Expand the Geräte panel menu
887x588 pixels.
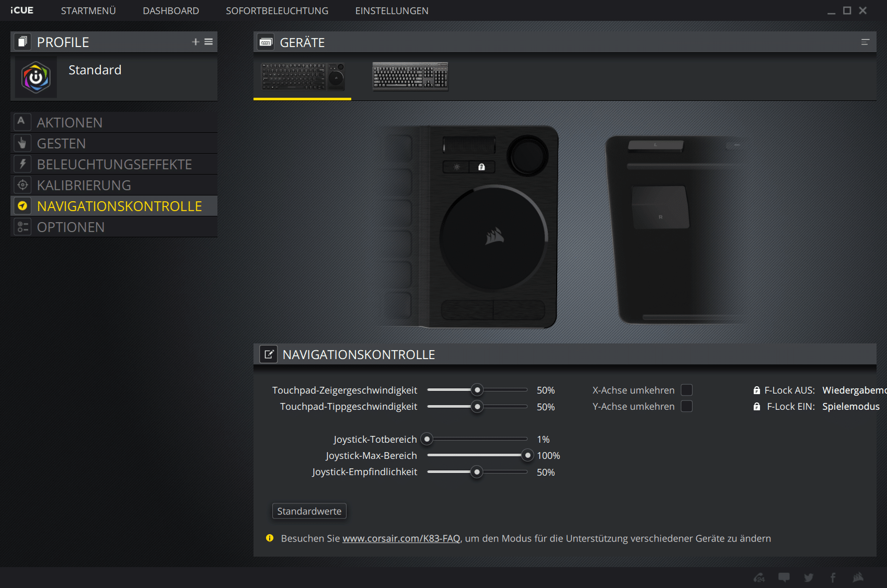[x=865, y=42]
